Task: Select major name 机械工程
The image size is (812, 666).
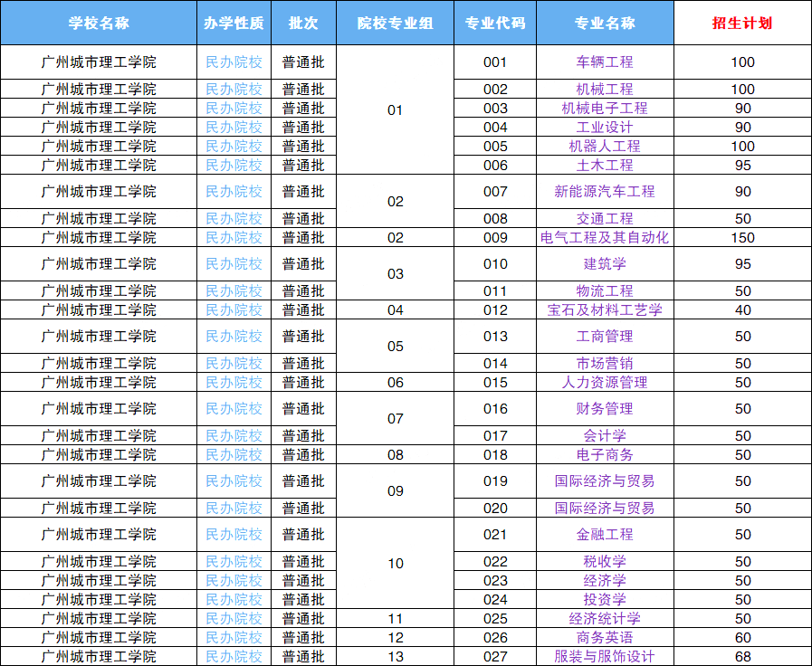Action: [x=605, y=89]
